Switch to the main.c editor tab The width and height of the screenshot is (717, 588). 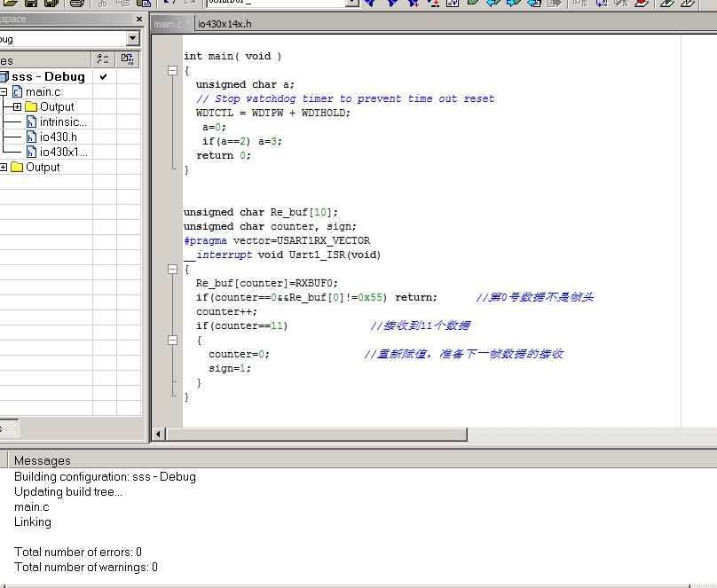[x=172, y=24]
